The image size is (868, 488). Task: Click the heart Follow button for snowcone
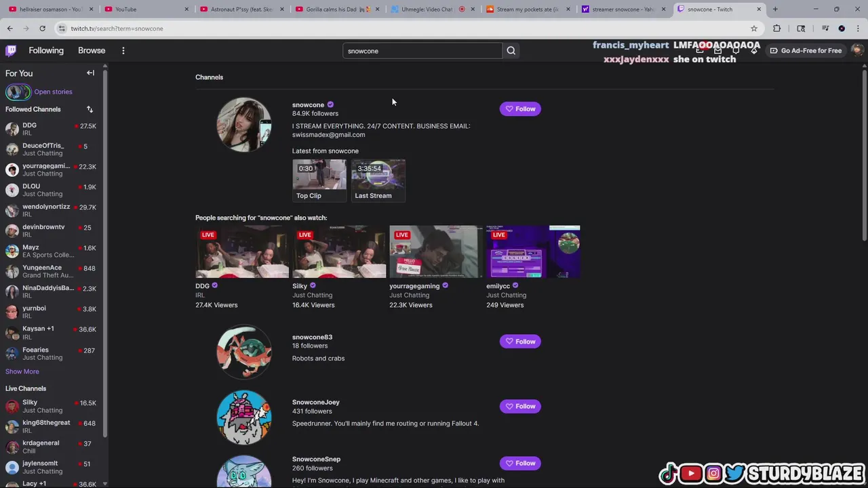click(520, 109)
